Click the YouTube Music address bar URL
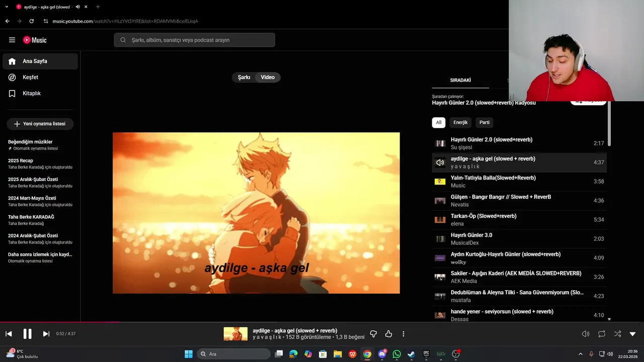Screen dimensions: 644x362 [x=125, y=21]
